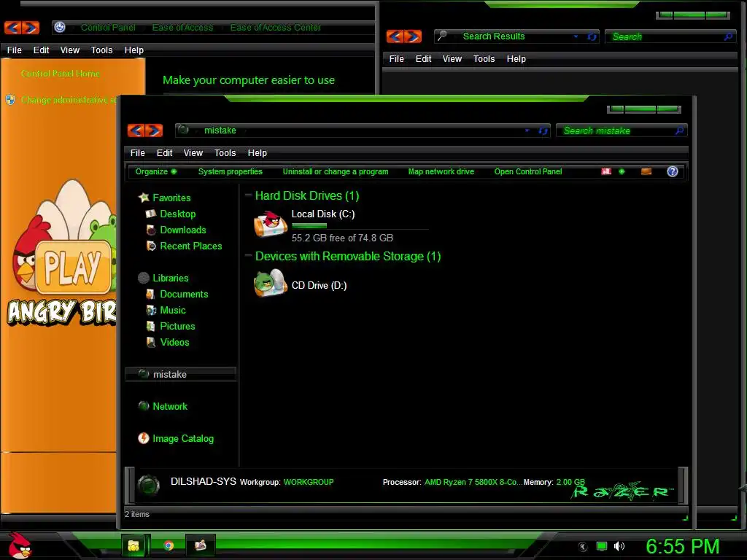Click the DILSHAD-SYS computer icon in details pane
This screenshot has height=560, width=747.
click(149, 485)
